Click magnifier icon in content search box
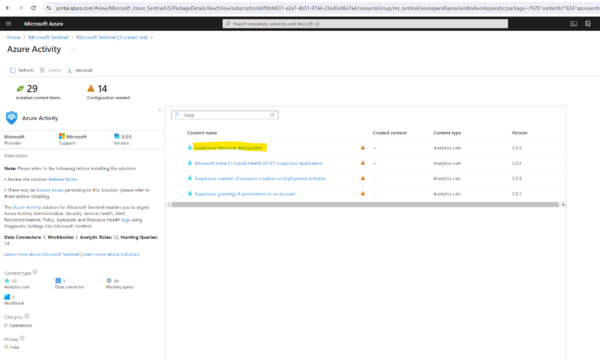Screen dimensions: 600x360 tap(176, 115)
